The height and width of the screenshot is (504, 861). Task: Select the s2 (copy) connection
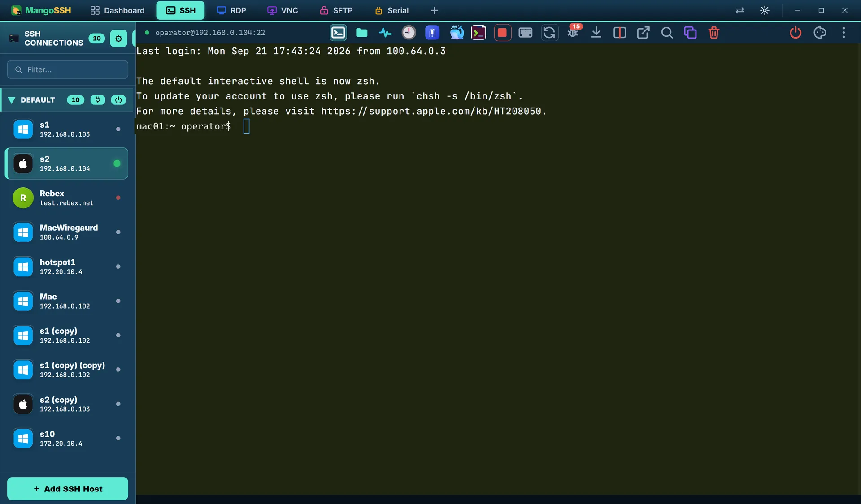pos(66,404)
